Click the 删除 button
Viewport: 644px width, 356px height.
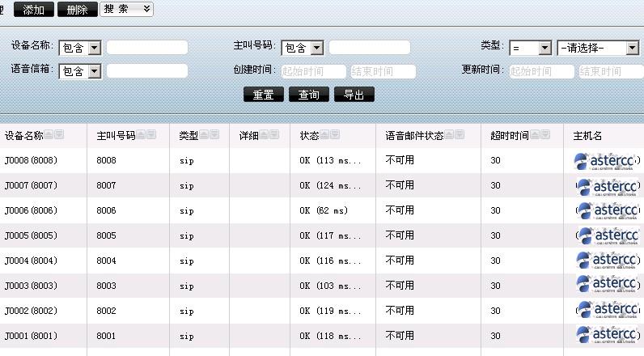tap(77, 10)
